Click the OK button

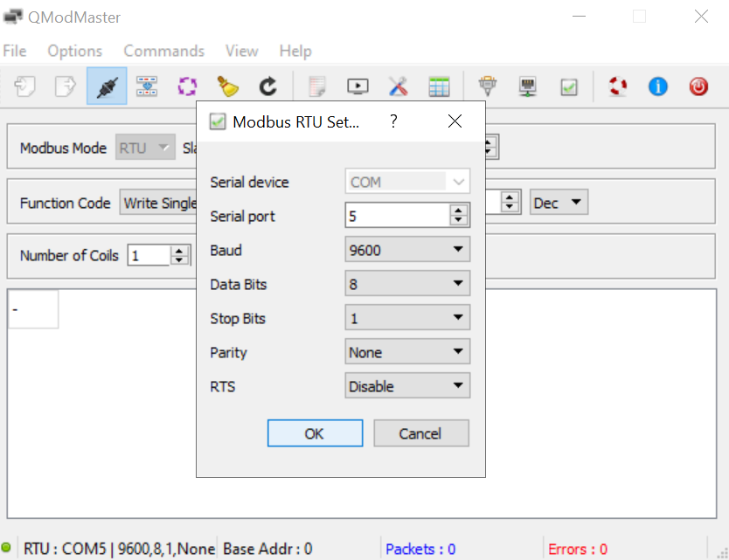coord(315,432)
